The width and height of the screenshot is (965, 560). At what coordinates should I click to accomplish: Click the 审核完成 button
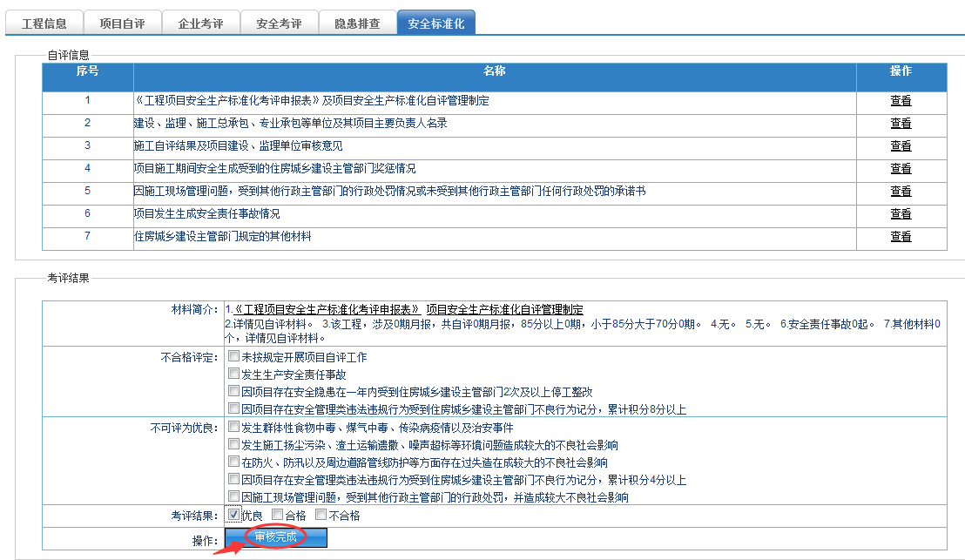click(276, 537)
